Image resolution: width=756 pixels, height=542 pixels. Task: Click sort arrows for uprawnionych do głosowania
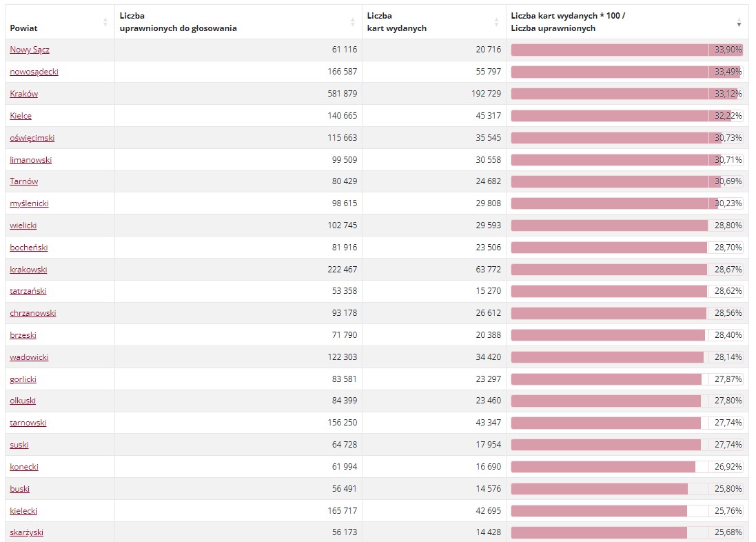tap(352, 21)
